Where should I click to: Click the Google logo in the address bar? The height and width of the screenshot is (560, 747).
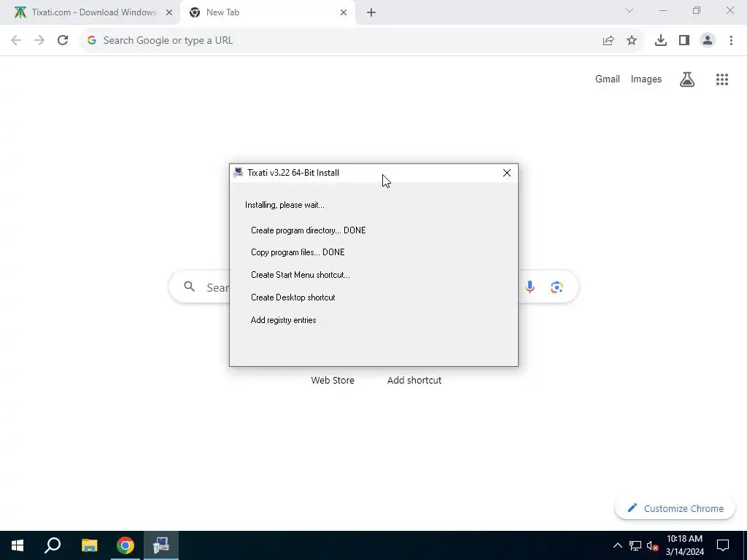(92, 41)
